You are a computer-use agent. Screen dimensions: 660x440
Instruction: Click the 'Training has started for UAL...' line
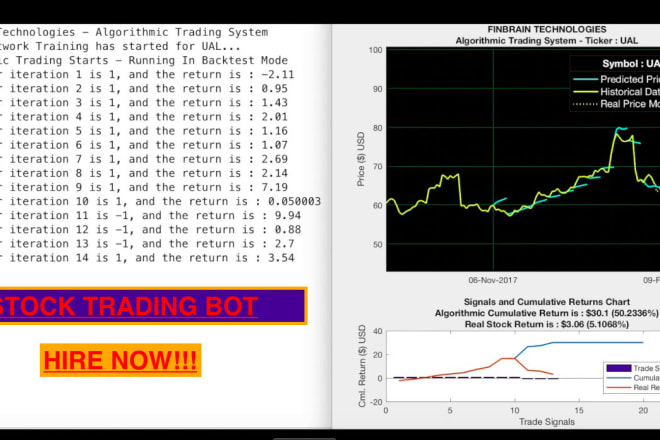(x=120, y=46)
